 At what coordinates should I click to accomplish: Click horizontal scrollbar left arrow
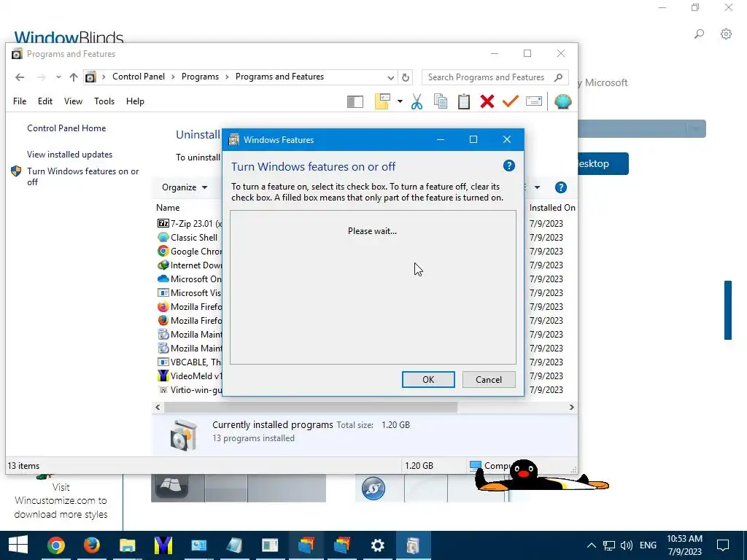[x=158, y=407]
